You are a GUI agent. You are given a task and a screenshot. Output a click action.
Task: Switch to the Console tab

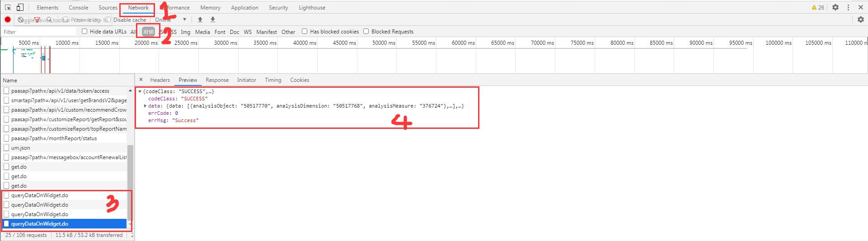[79, 8]
